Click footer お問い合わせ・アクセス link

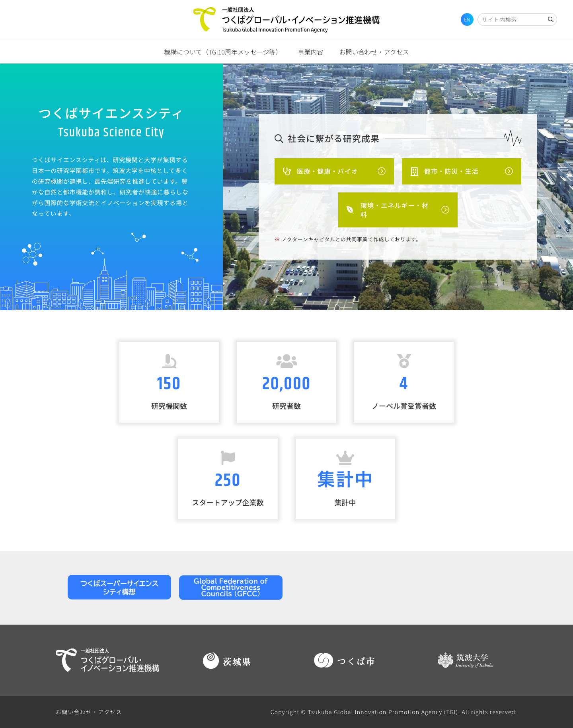point(89,712)
